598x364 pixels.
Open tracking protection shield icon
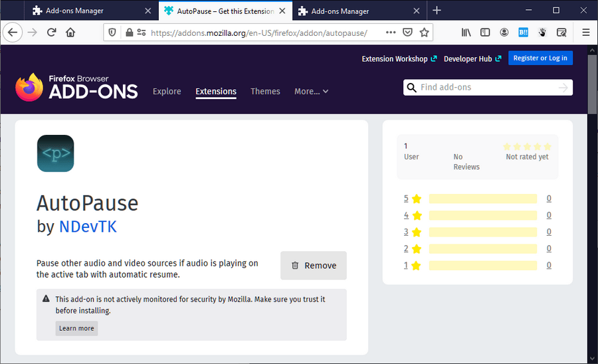[112, 33]
